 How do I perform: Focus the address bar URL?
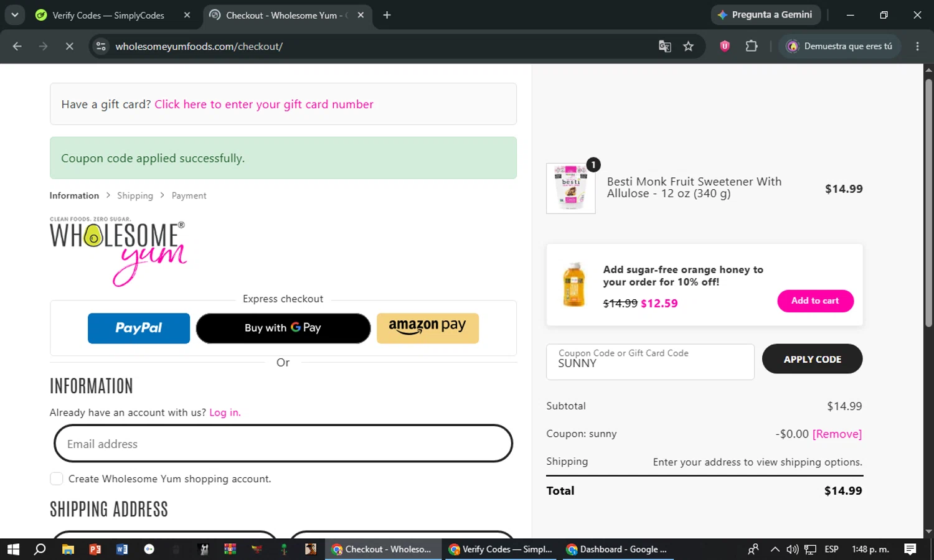pyautogui.click(x=199, y=46)
